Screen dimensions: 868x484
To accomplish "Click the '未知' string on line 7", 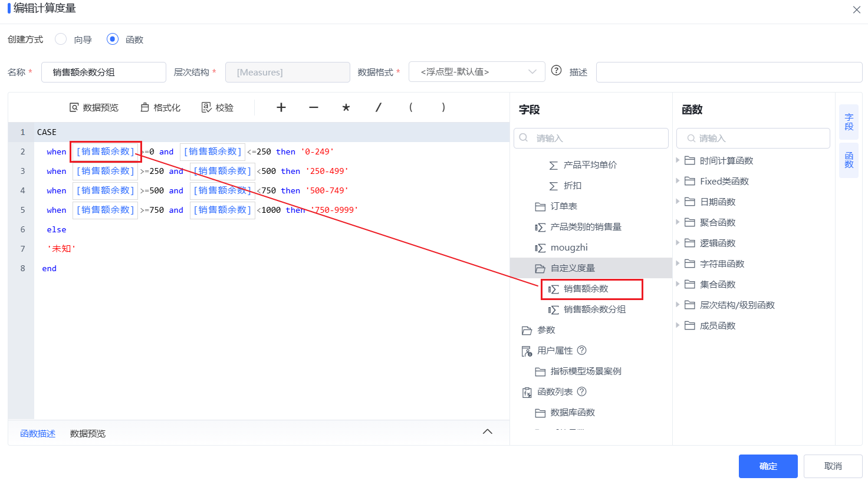I will (x=61, y=249).
